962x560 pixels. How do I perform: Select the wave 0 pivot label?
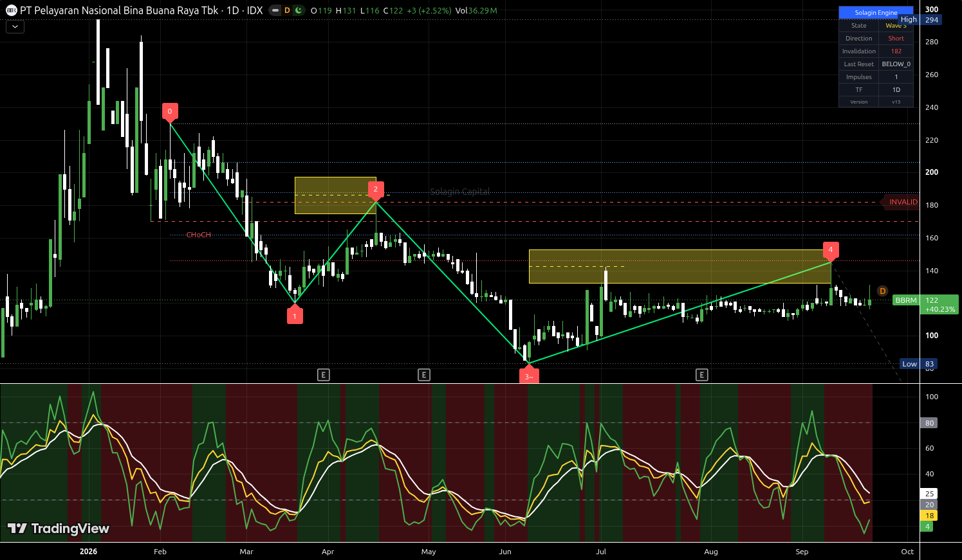(x=170, y=112)
